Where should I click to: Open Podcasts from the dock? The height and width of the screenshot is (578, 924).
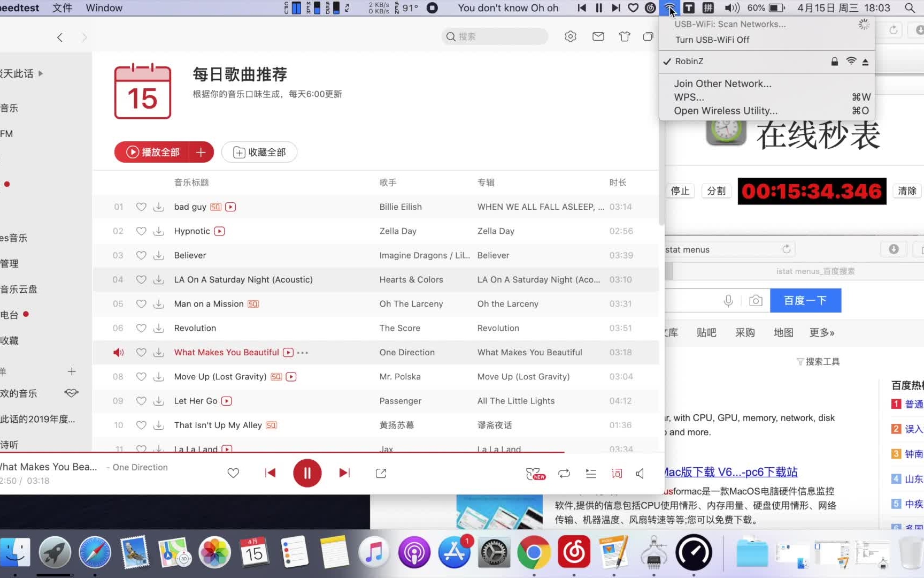click(414, 553)
